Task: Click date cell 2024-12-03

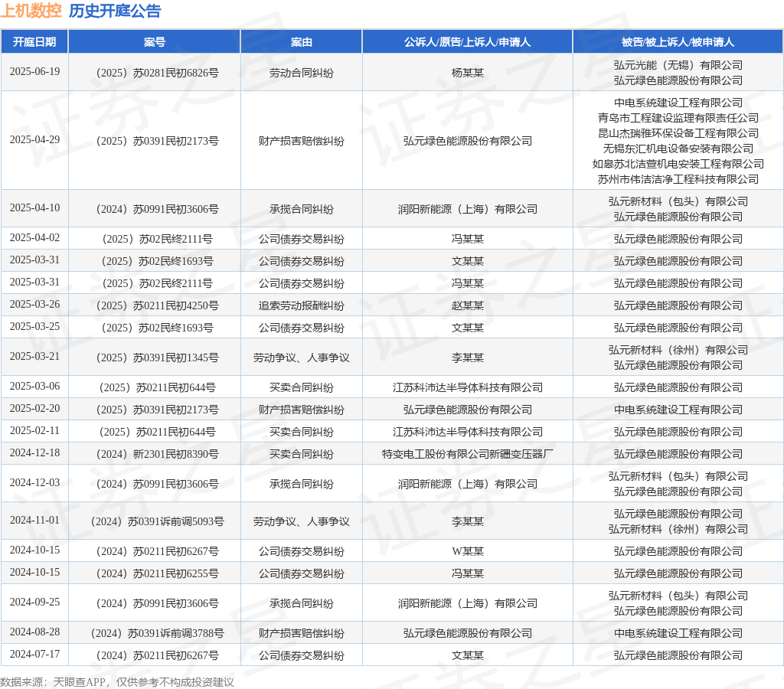Action: [x=34, y=483]
